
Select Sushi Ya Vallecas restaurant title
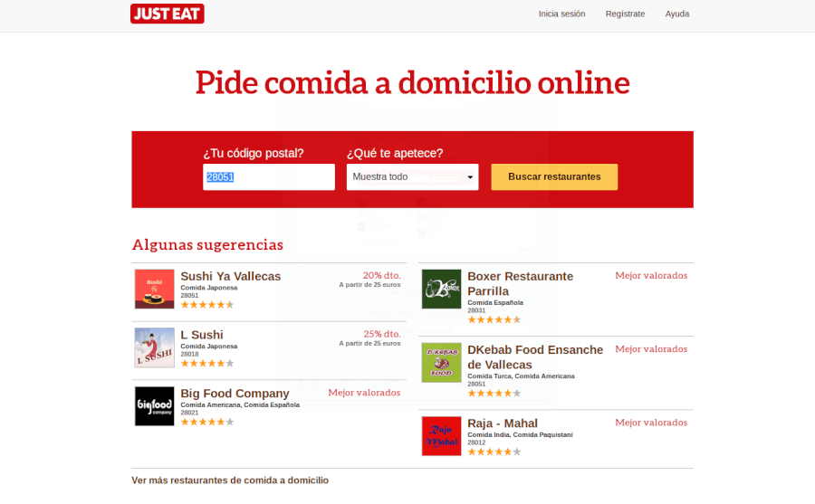point(231,276)
